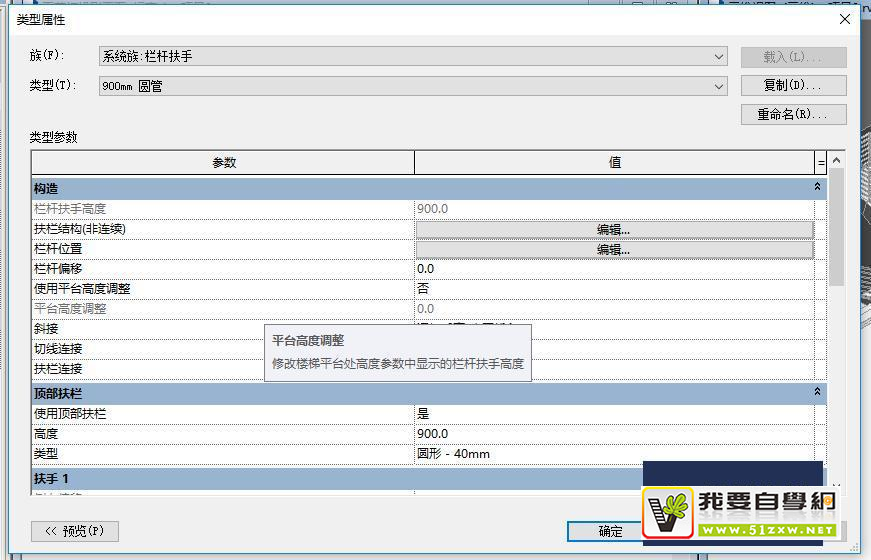Select the 使用顶部扶栏 parameter label
The width and height of the screenshot is (871, 560).
69,414
